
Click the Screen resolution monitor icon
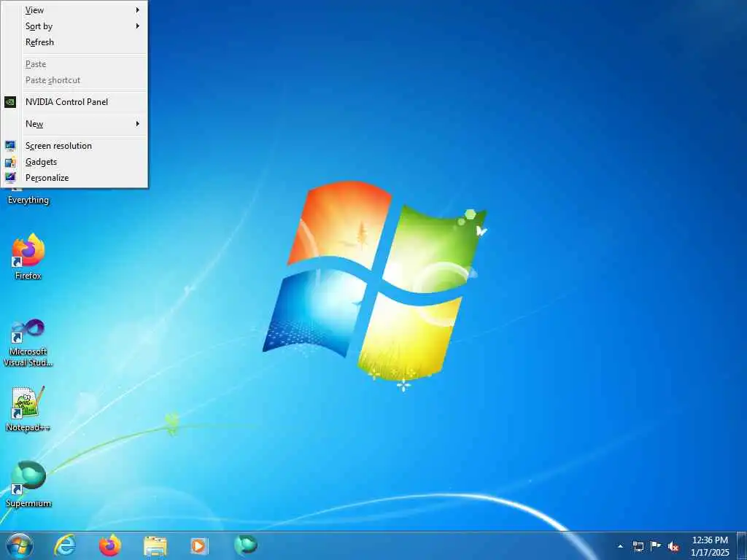point(10,146)
